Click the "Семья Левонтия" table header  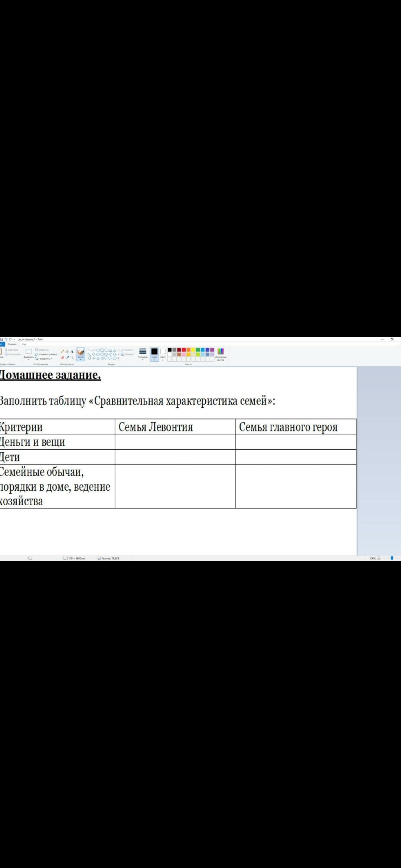tap(156, 427)
